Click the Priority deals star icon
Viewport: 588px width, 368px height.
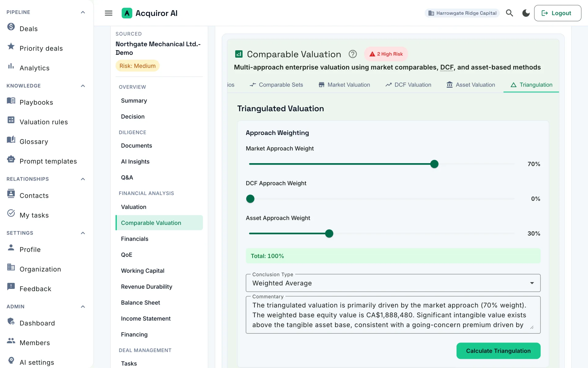coord(11,46)
